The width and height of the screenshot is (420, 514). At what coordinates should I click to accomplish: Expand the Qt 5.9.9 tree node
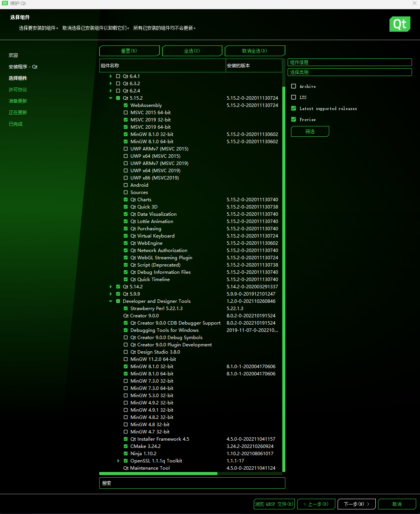[111, 294]
